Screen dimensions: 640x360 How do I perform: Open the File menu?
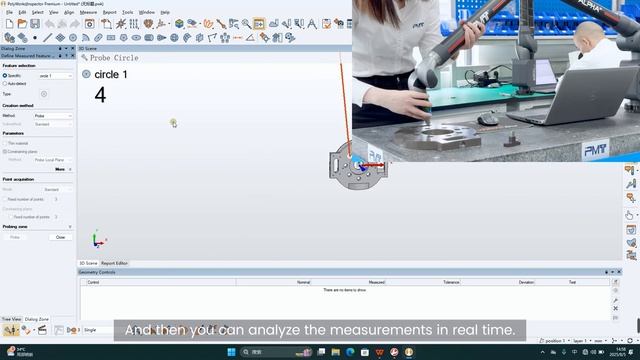tap(9, 13)
